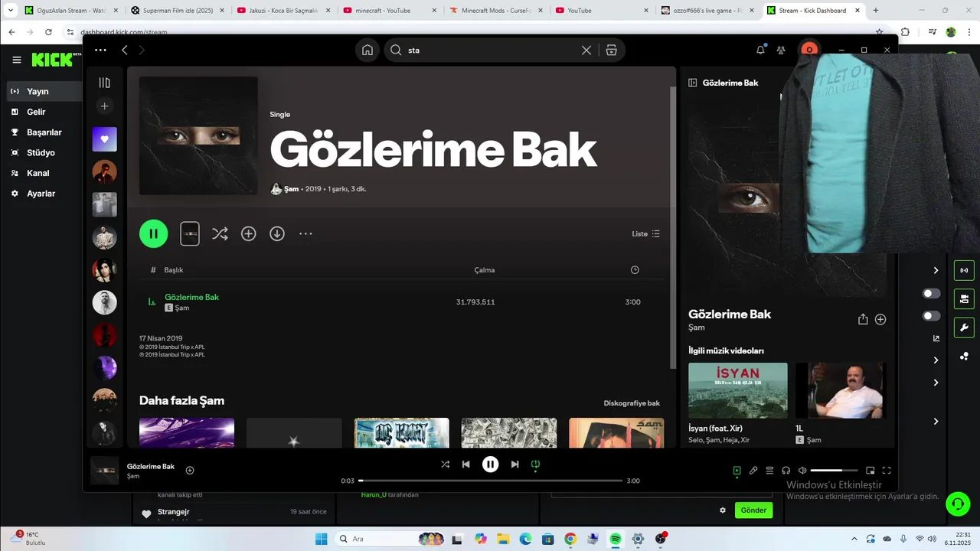This screenshot has height=551, width=980.
Task: Add current song to Liked from player bar
Action: (190, 470)
